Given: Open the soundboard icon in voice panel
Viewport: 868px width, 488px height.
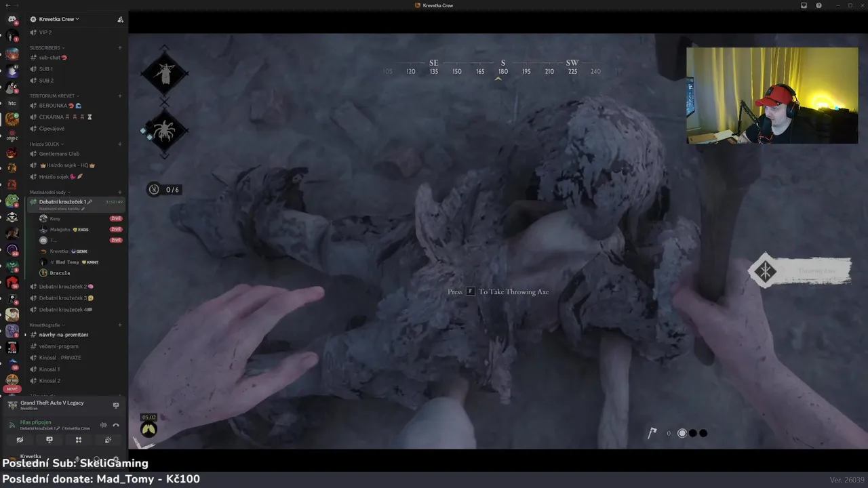Looking at the screenshot, I should 108,440.
